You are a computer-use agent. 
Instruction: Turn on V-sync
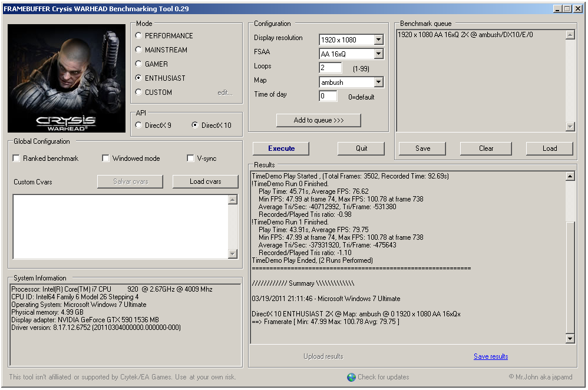point(190,158)
